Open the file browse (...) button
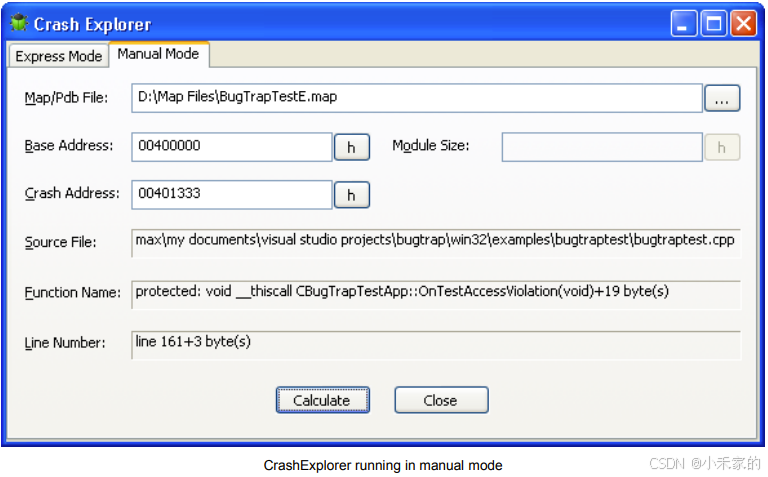Screen dimensions: 768x477 pyautogui.click(x=722, y=98)
